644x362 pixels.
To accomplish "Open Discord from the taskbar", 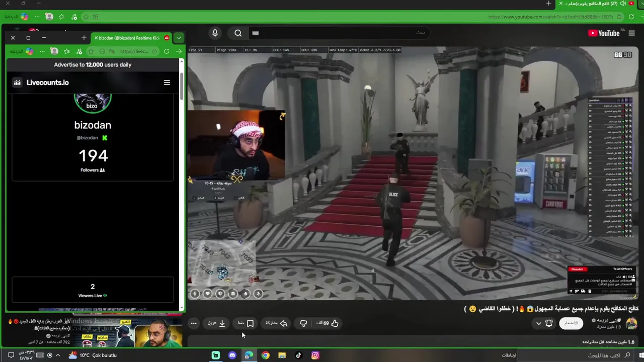I will tap(232, 355).
